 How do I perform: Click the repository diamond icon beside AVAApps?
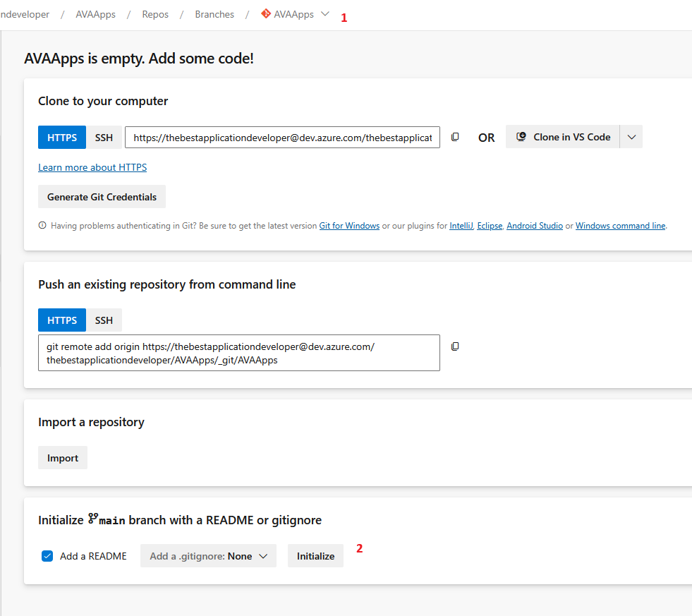tap(266, 13)
